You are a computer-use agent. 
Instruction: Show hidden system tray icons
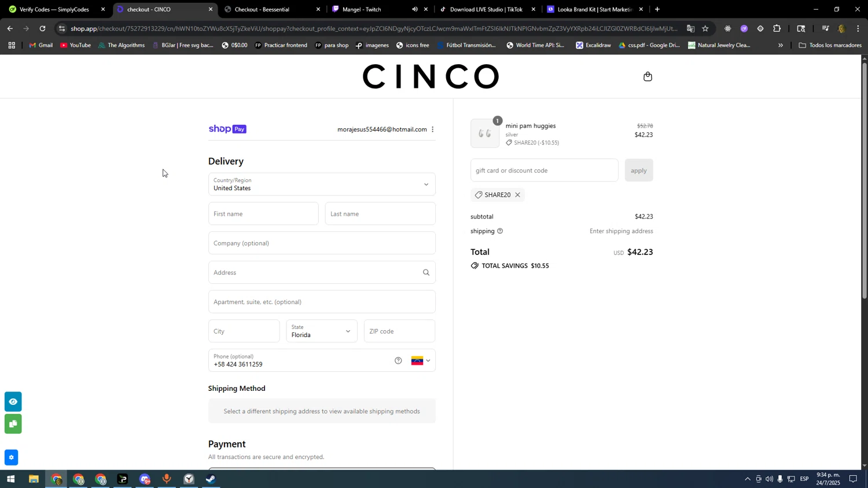pos(748,479)
